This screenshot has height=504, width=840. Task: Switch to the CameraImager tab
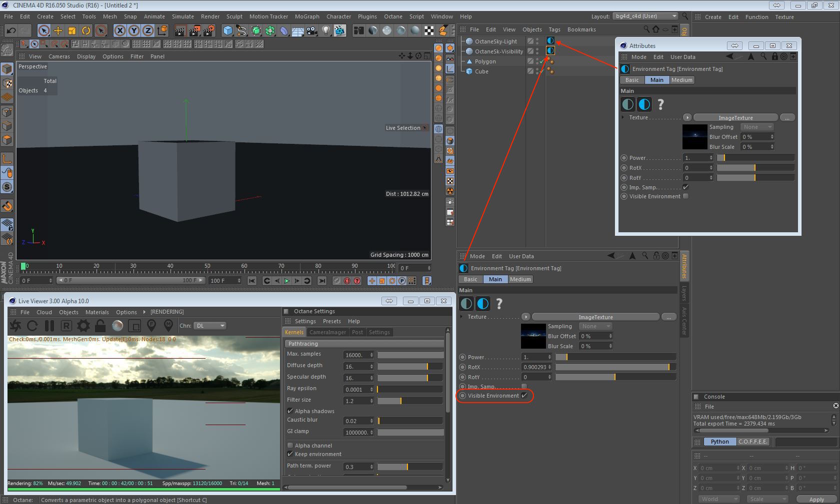click(327, 332)
